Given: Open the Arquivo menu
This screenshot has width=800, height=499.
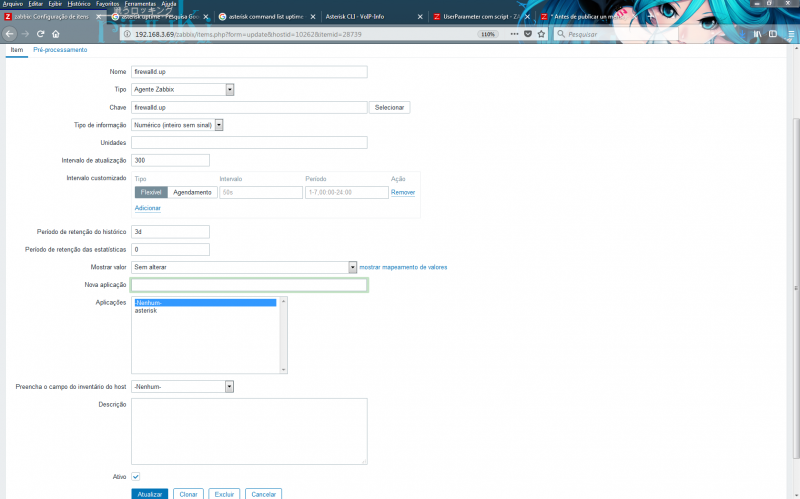Looking at the screenshot, I should pos(13,4).
